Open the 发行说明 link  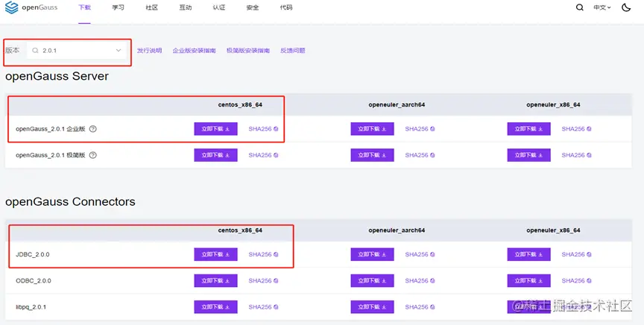click(x=149, y=51)
